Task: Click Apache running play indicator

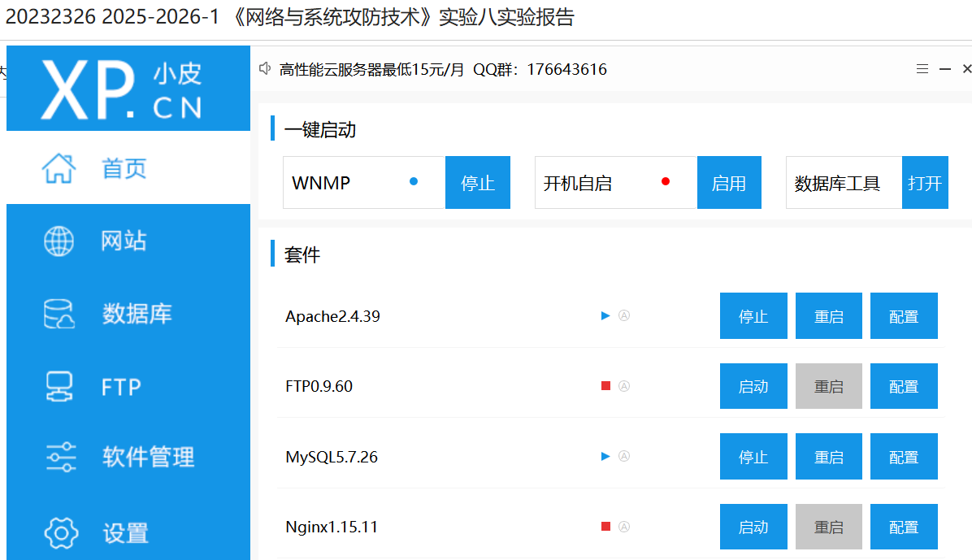Action: coord(605,315)
